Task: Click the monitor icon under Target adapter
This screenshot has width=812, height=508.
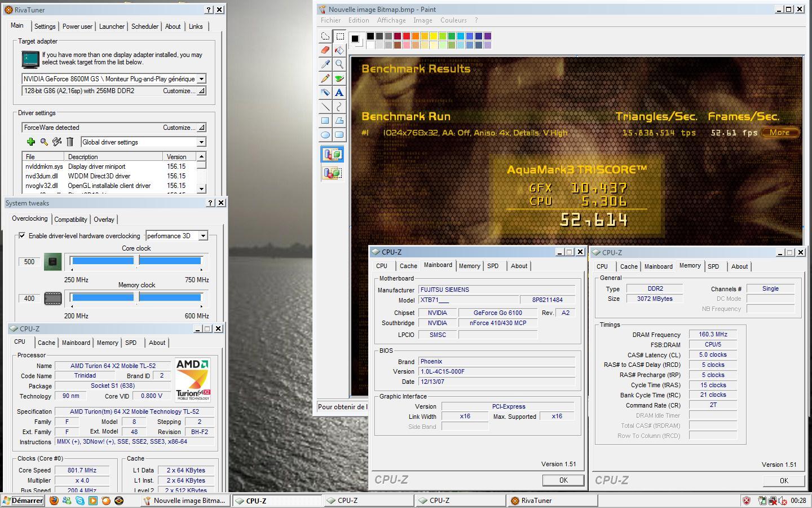Action: 30,59
